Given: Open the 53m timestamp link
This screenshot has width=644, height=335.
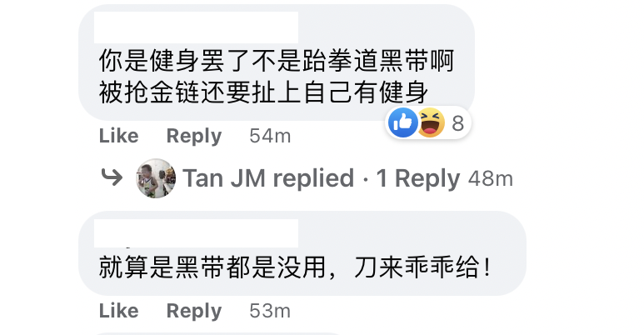Looking at the screenshot, I should coord(270,311).
